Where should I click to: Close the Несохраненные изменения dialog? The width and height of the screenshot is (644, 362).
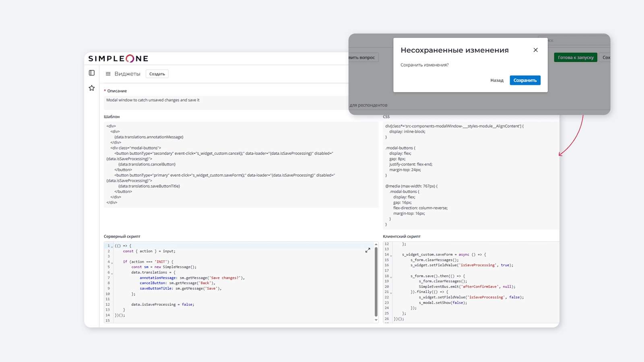click(535, 50)
